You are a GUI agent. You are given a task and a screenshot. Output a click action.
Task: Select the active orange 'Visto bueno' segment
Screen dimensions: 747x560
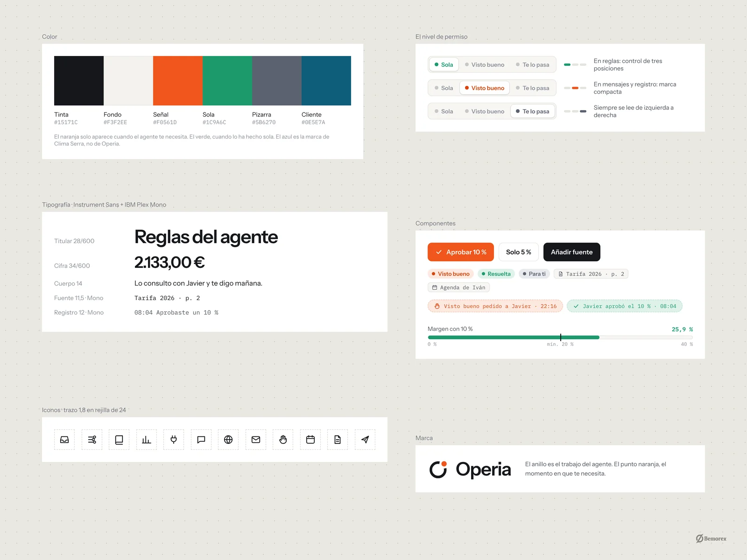tap(485, 88)
